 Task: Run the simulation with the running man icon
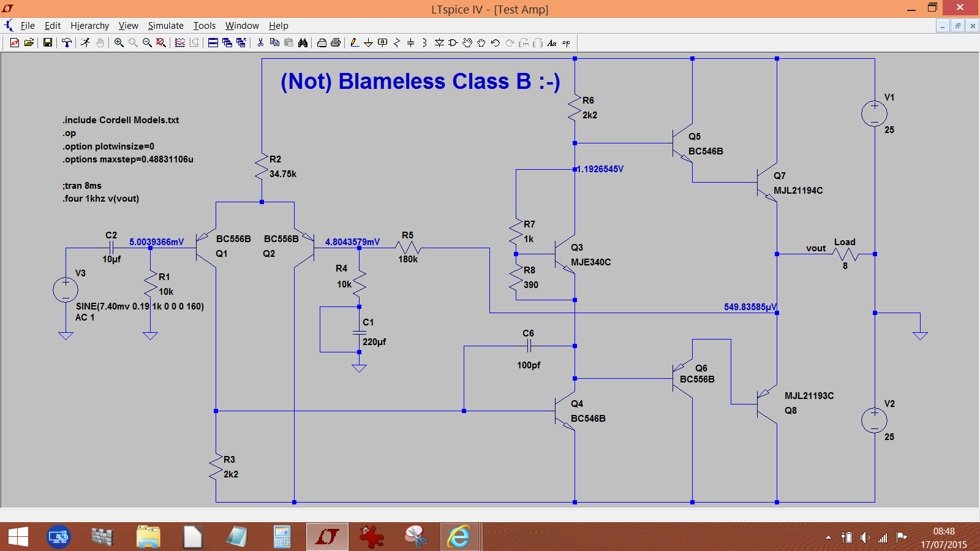[85, 42]
